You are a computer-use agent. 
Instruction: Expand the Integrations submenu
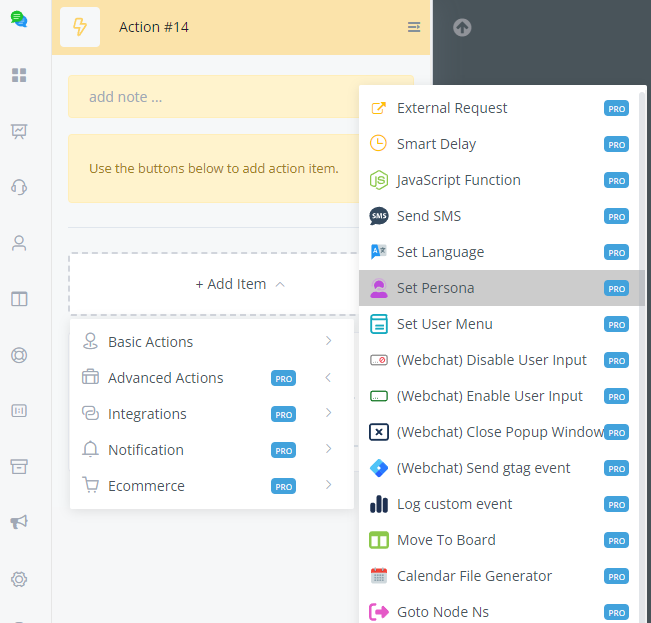pyautogui.click(x=211, y=414)
